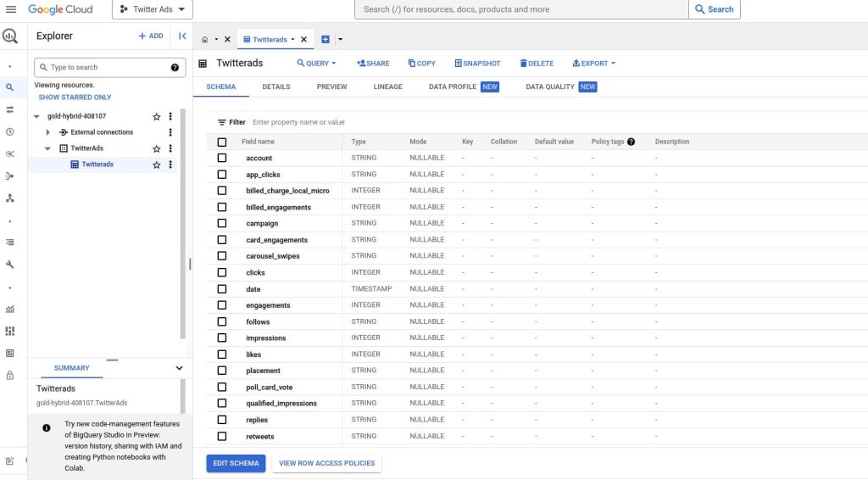Open dropdown arrow beside home tab
This screenshot has width=868, height=480.
pos(216,39)
